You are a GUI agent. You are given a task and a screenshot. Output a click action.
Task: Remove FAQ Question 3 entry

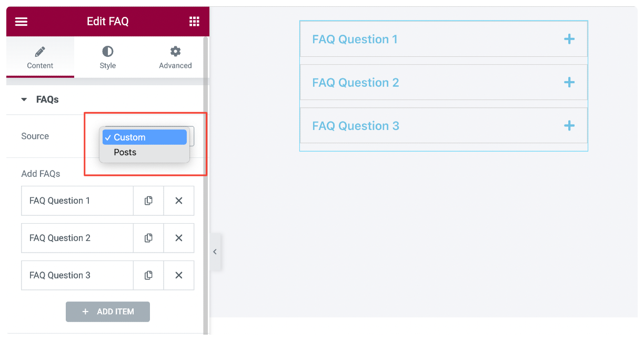click(178, 275)
